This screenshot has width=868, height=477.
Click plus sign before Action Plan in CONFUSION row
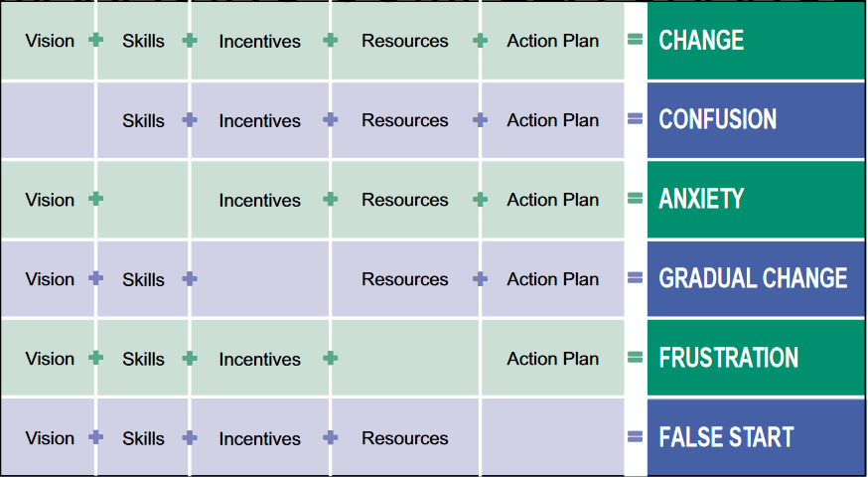[481, 119]
